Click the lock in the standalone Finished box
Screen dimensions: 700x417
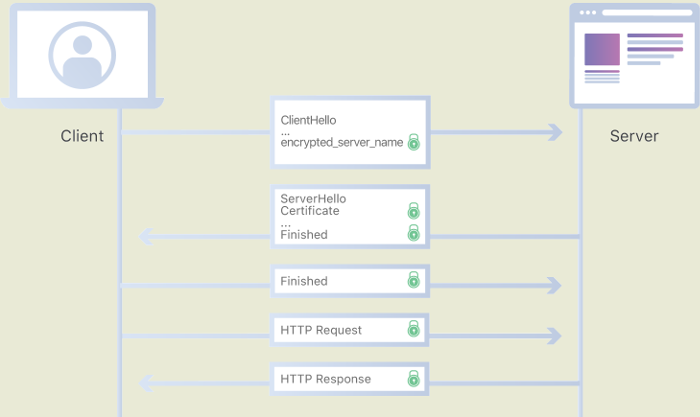[x=413, y=281]
